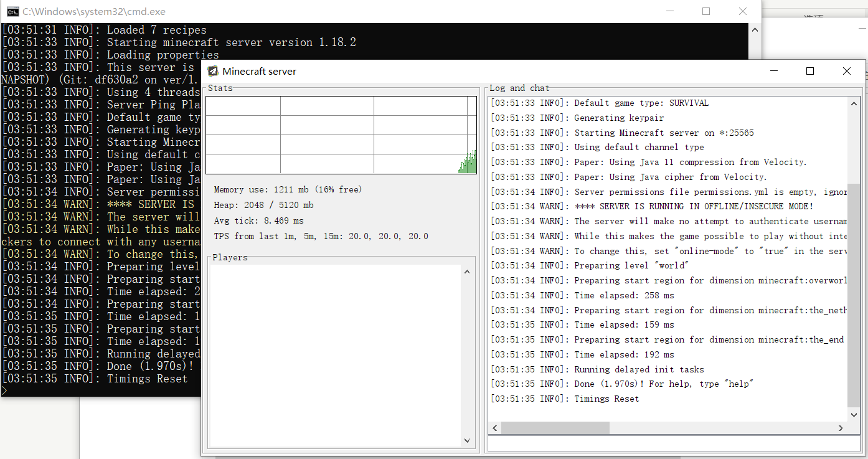
Task: Click left arrow of log horizontal scrollbar
Action: coord(496,428)
